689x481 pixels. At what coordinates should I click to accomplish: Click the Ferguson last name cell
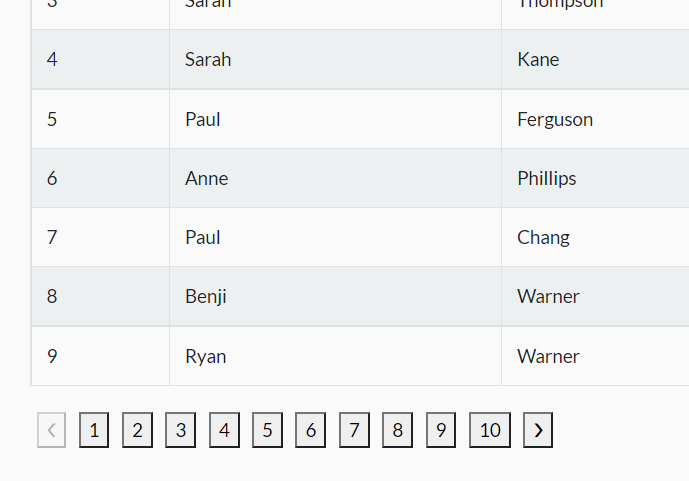point(595,119)
